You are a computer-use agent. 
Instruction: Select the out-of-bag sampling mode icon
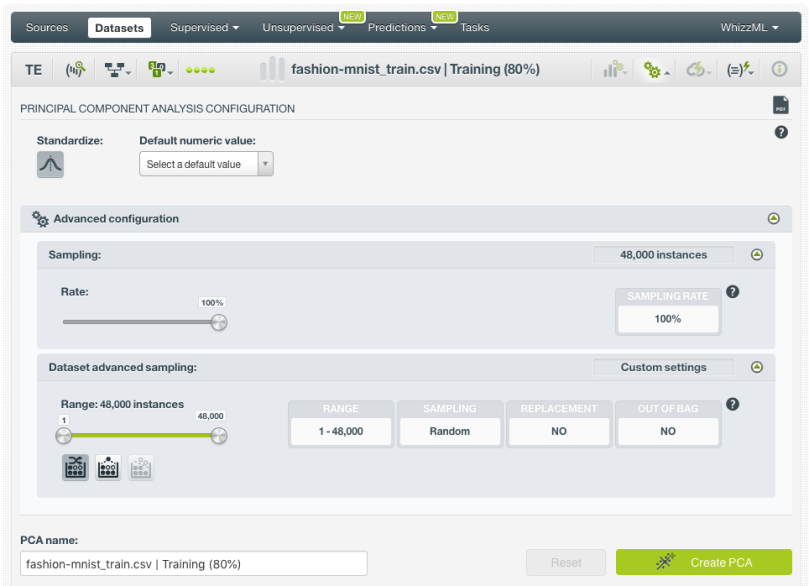[140, 467]
